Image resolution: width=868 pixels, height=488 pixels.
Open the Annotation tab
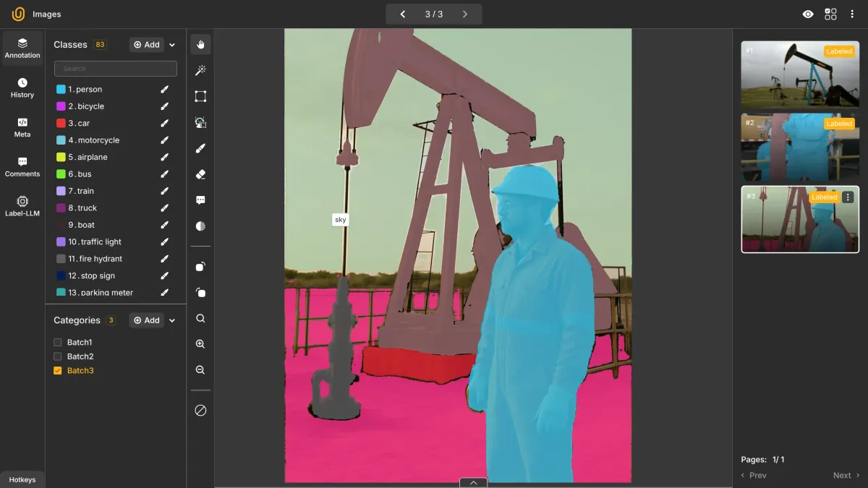coord(22,48)
